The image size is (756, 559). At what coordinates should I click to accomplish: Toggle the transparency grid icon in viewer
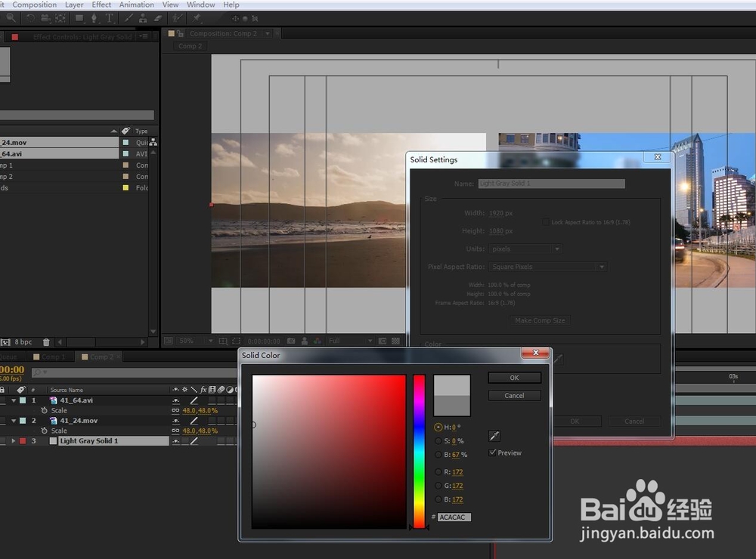pyautogui.click(x=396, y=341)
